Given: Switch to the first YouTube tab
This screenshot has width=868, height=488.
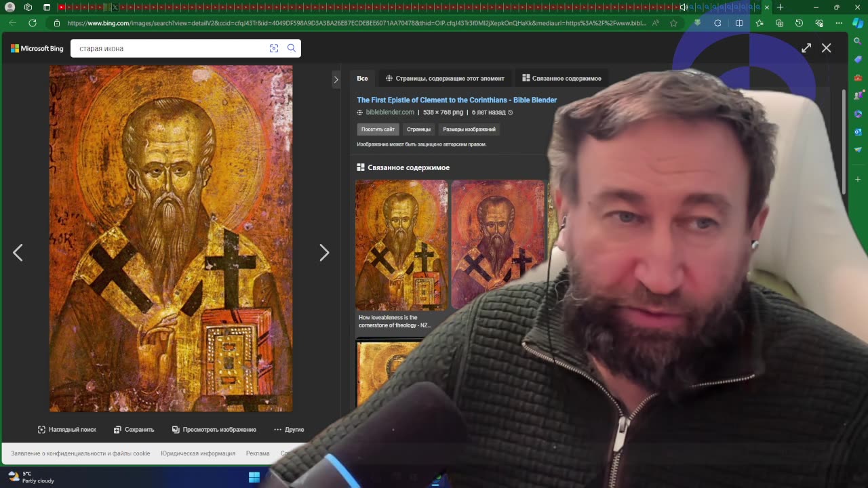Looking at the screenshot, I should point(61,7).
